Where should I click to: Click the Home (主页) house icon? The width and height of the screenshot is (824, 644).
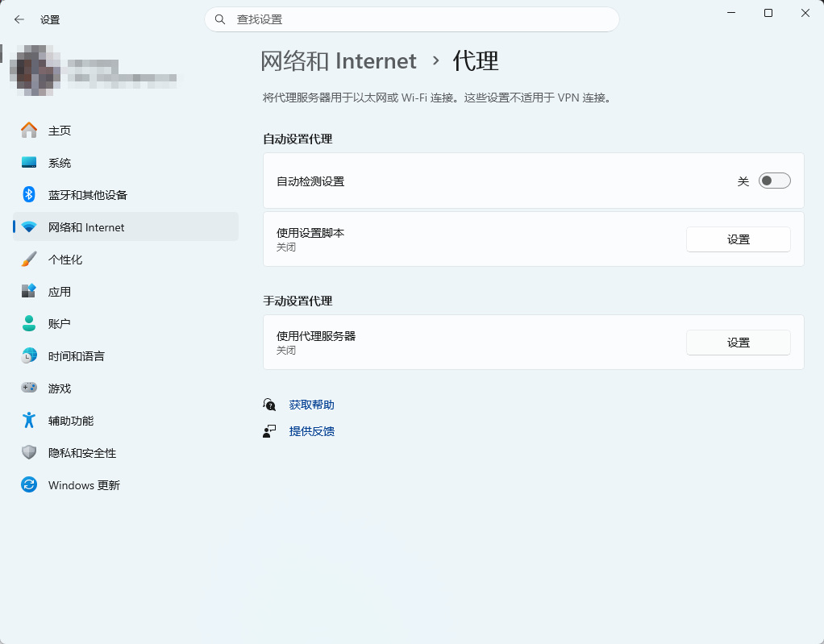pos(29,131)
